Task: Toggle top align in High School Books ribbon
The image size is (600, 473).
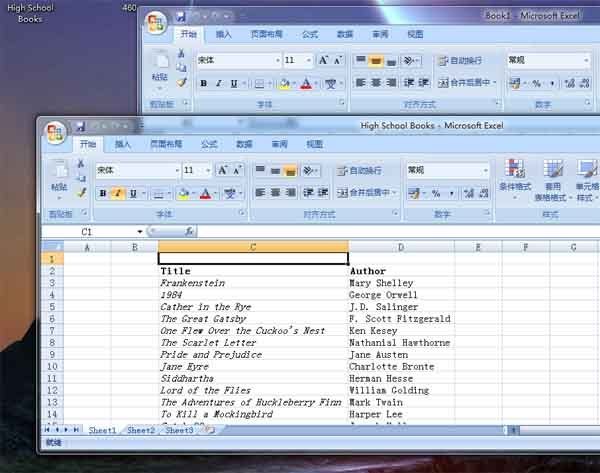Action: 260,170
